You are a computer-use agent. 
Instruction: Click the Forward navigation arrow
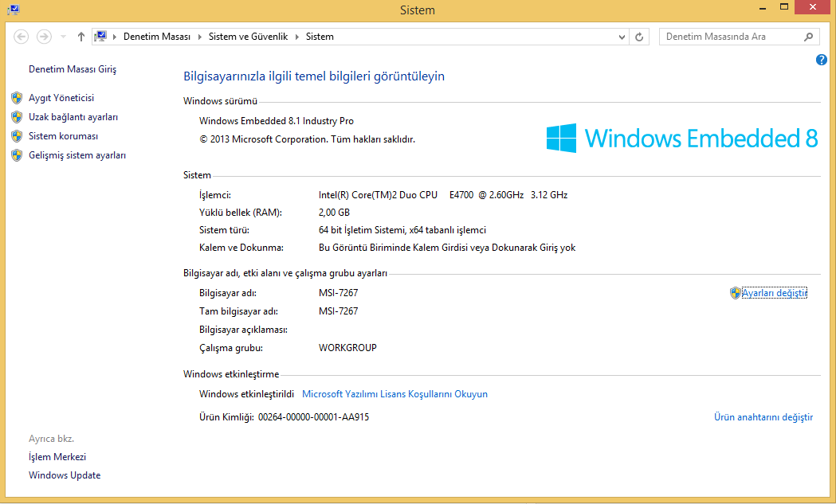coord(44,37)
